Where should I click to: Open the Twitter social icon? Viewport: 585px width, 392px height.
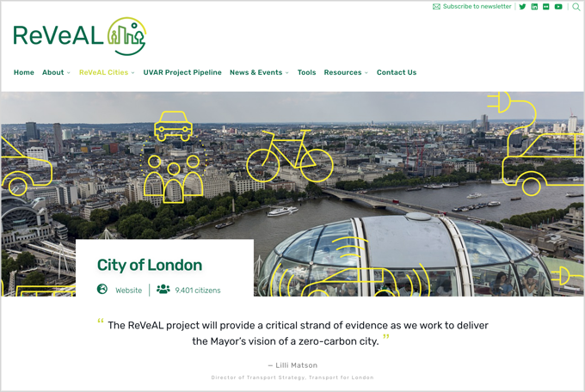pyautogui.click(x=522, y=7)
